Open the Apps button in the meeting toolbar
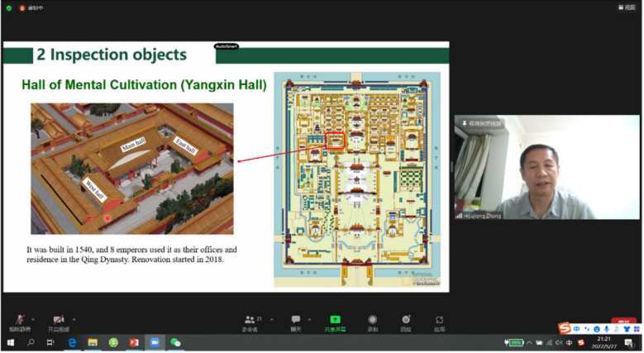 tap(439, 322)
